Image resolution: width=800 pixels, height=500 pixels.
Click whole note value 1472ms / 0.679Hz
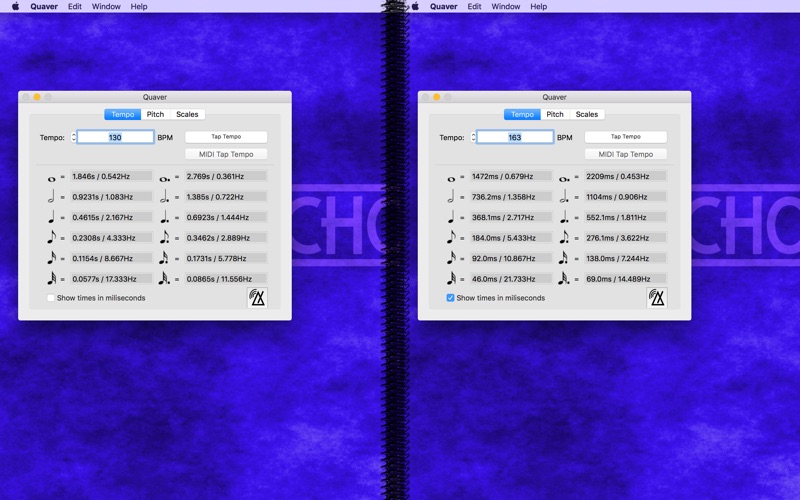pos(511,176)
